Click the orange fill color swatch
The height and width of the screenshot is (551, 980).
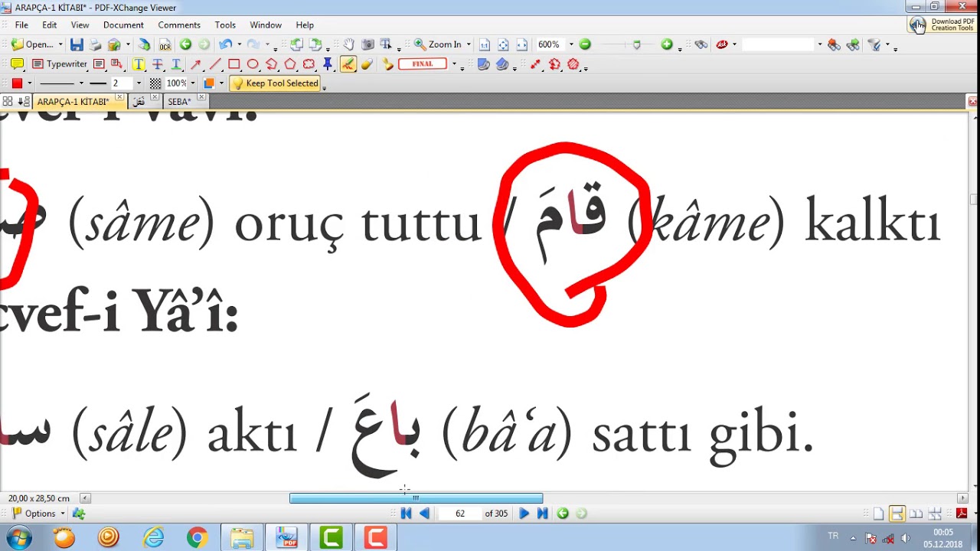tap(209, 83)
